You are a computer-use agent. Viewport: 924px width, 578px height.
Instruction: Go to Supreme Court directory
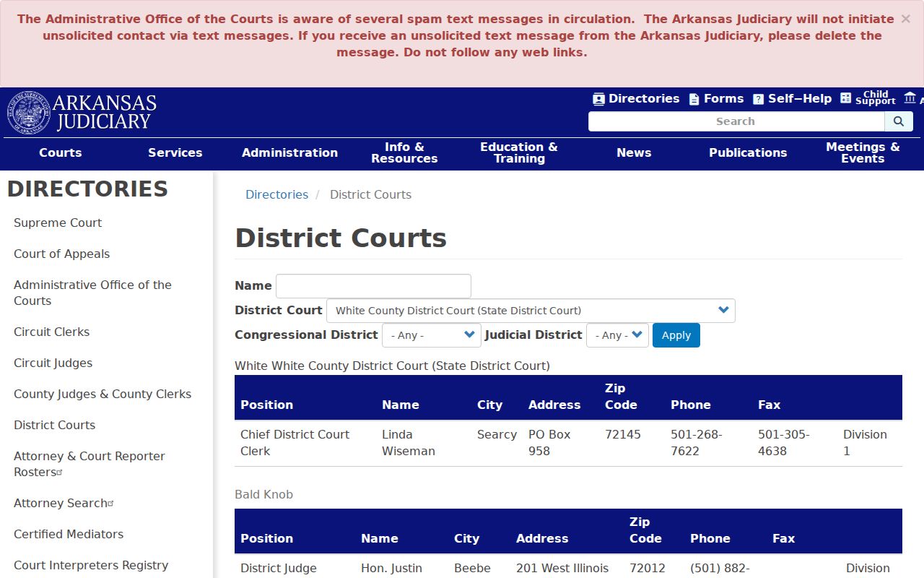(x=58, y=223)
